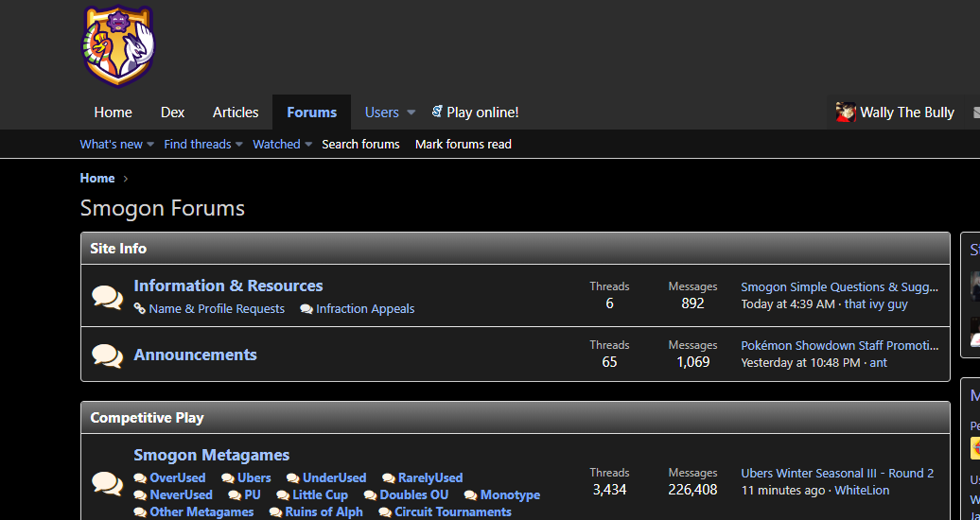Open Wally The Bully account name
Viewport: 980px width, 520px height.
tap(907, 113)
